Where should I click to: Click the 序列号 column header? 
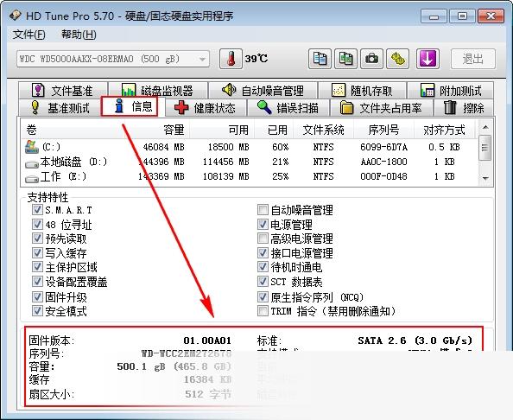click(x=383, y=130)
